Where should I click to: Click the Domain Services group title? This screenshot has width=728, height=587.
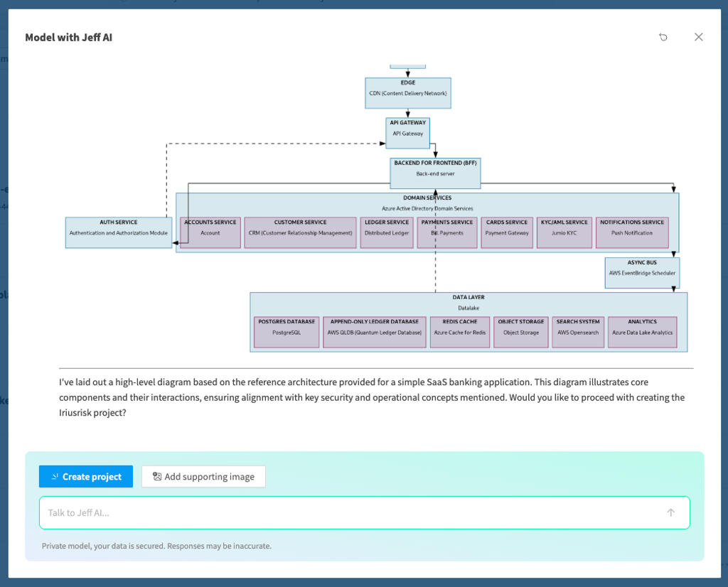[427, 198]
